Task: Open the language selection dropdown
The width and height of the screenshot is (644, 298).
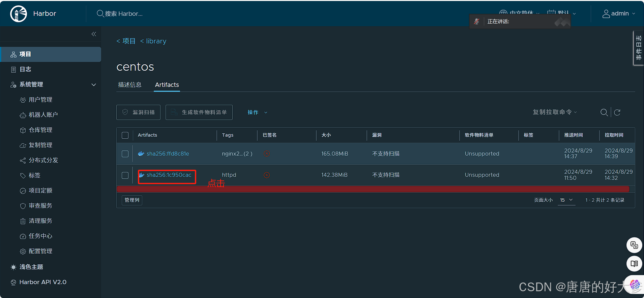Action: pos(519,13)
